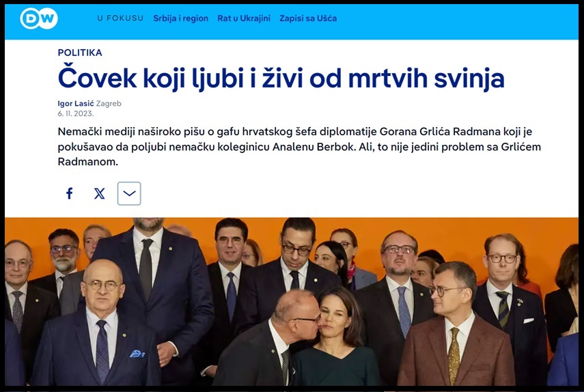Open author Igor Lasić profile
Screen dimensions: 584x392
76,104
